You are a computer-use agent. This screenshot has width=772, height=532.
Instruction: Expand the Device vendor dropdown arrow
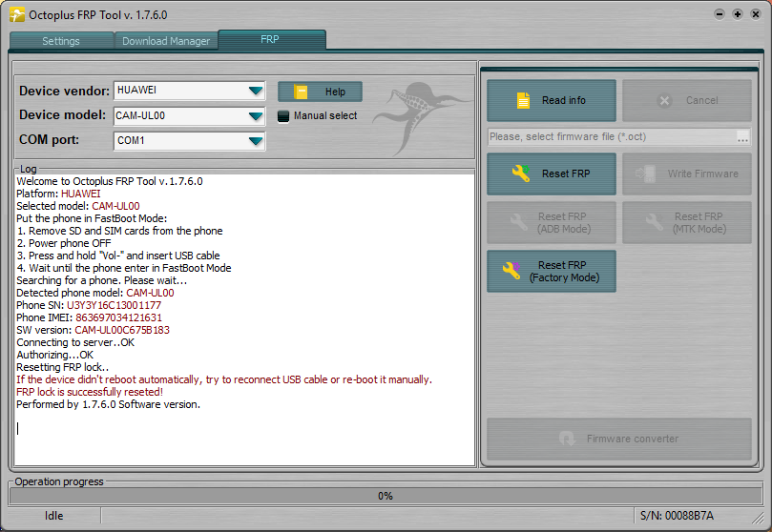point(255,91)
